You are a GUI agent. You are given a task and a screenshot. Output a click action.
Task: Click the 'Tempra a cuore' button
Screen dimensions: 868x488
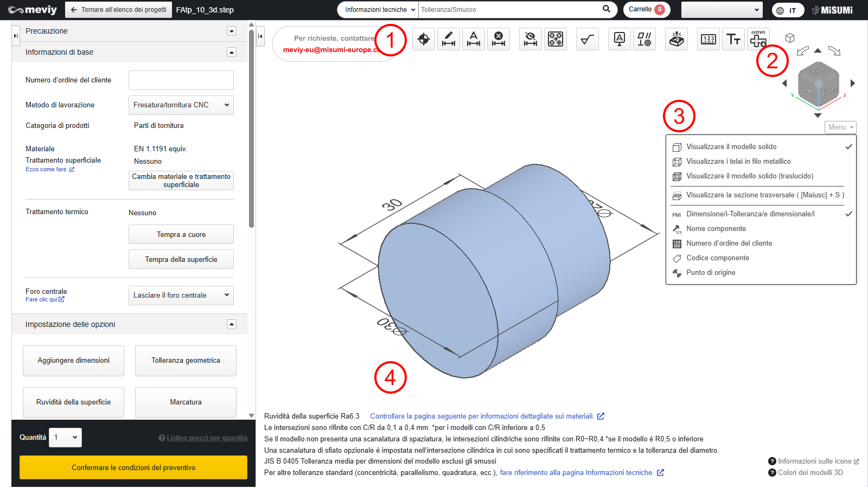181,235
